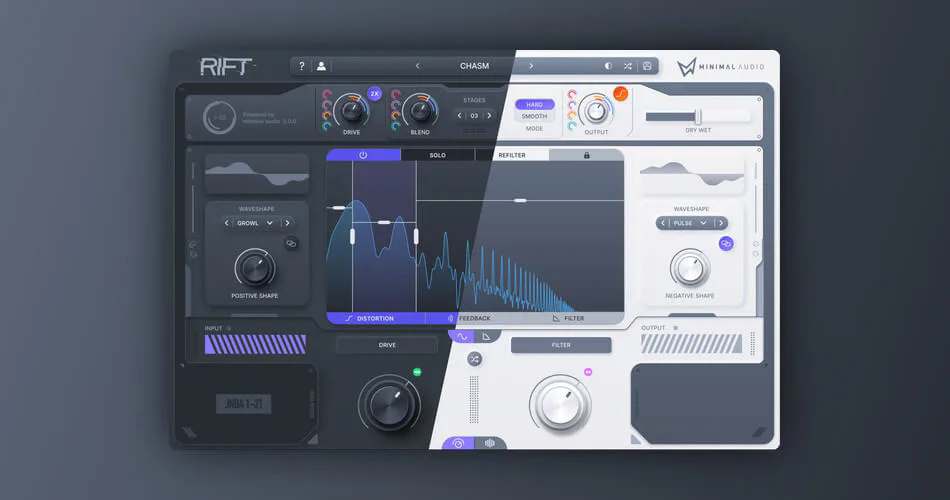Select the previous waveshape before GROWL

pyautogui.click(x=227, y=223)
